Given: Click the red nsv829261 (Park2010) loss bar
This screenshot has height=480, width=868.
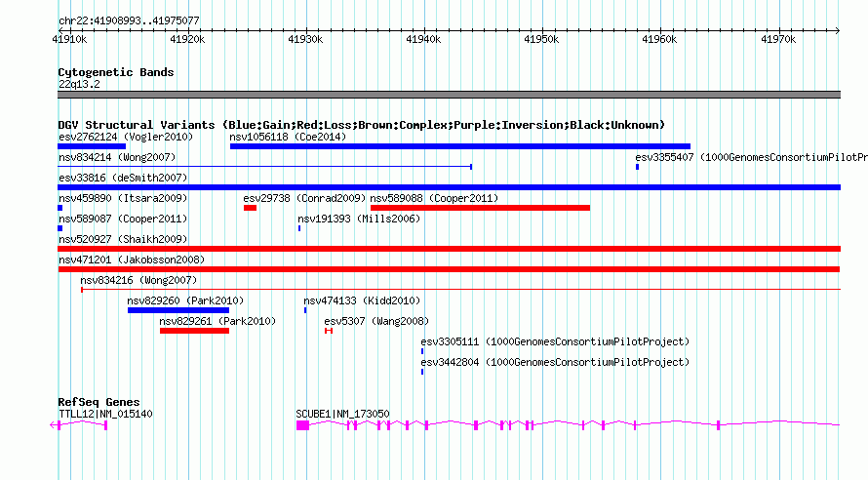Looking at the screenshot, I should [x=194, y=331].
